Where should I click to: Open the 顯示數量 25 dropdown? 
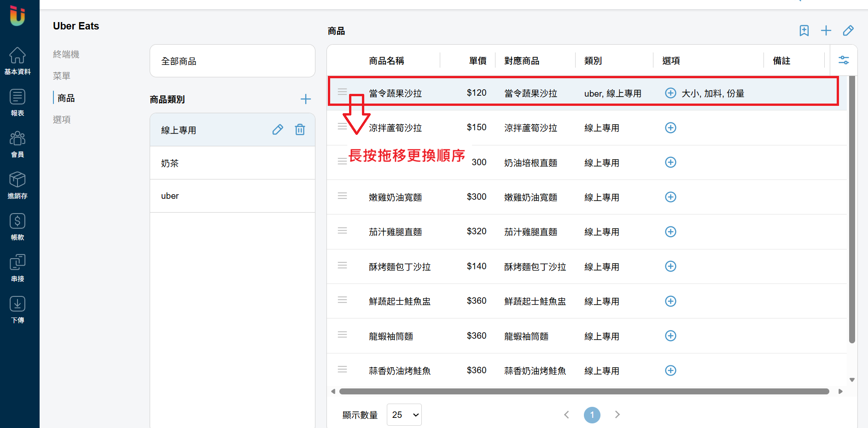(x=404, y=415)
